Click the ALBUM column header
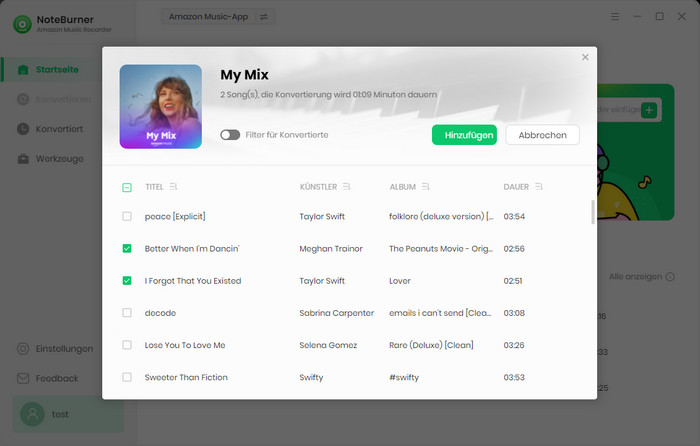 click(403, 187)
